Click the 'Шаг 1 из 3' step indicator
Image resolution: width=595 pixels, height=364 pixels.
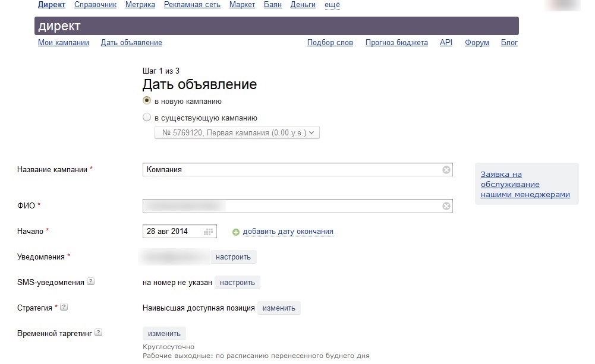pos(161,71)
